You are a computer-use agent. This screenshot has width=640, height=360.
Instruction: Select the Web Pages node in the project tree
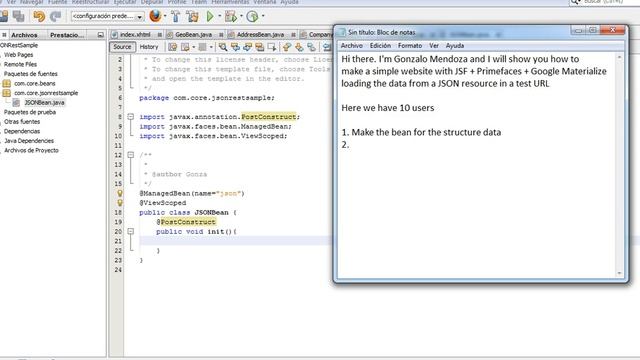coord(18,55)
